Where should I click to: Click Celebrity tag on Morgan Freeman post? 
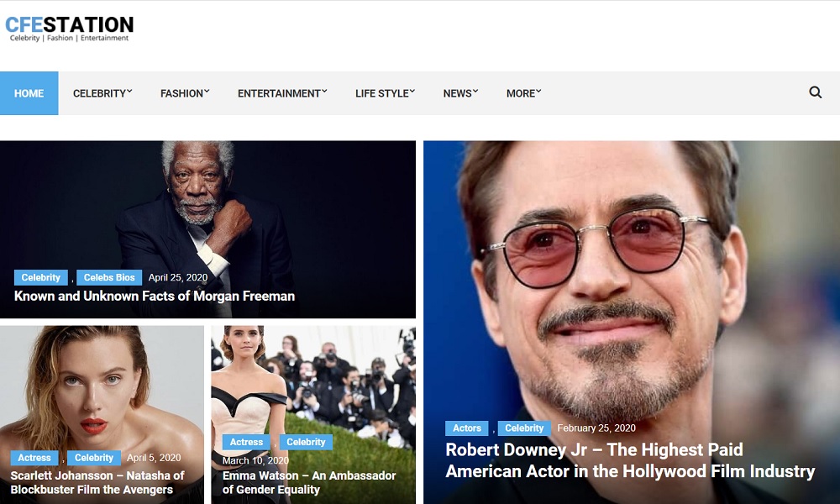tap(41, 277)
